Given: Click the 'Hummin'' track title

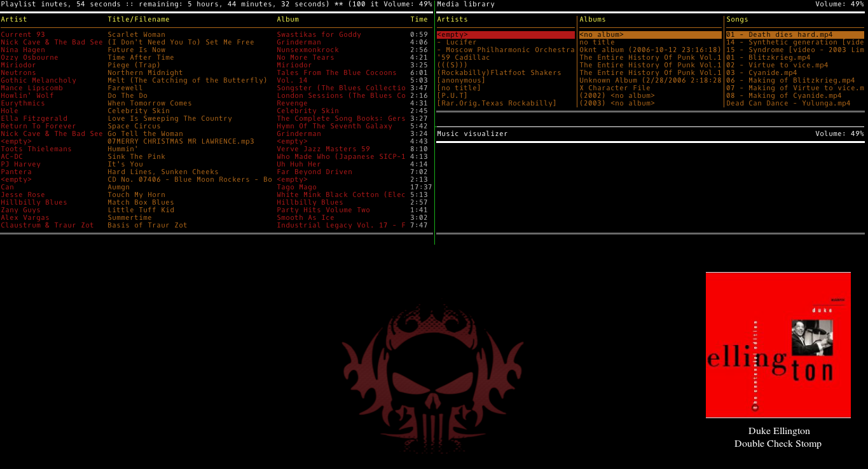Looking at the screenshot, I should pyautogui.click(x=123, y=149).
